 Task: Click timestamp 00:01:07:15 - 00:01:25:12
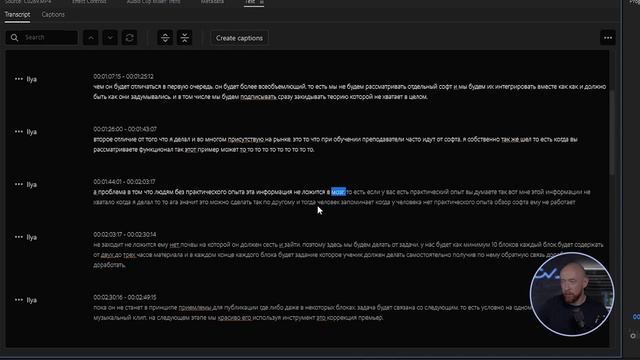(x=123, y=76)
